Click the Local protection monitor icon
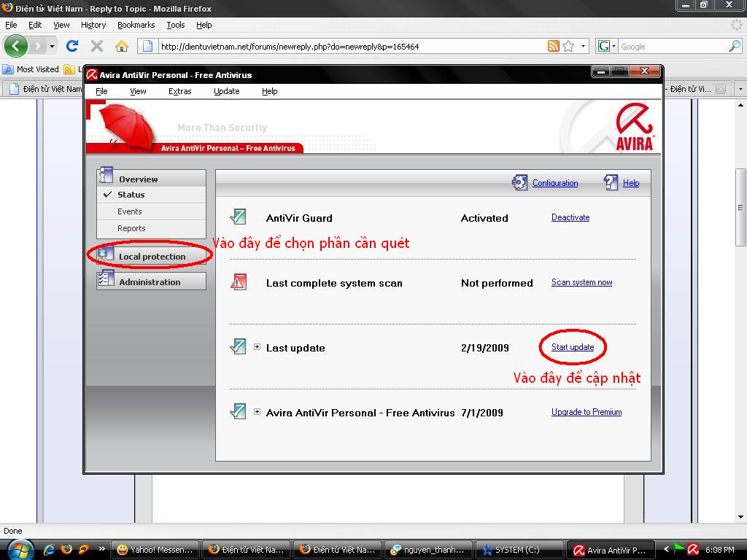 click(105, 253)
